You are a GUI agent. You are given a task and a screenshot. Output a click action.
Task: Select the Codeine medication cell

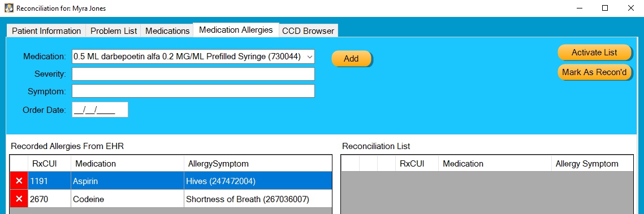tap(127, 199)
